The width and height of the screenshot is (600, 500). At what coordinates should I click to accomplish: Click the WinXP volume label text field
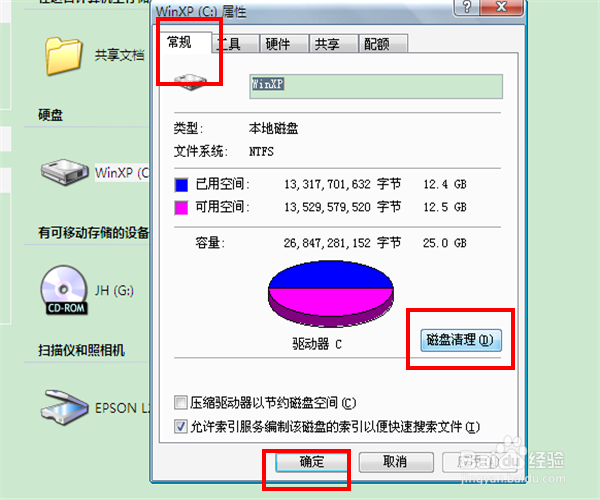[x=376, y=86]
